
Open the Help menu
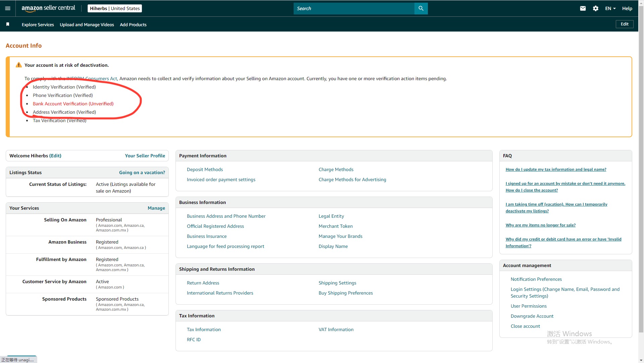click(x=627, y=8)
